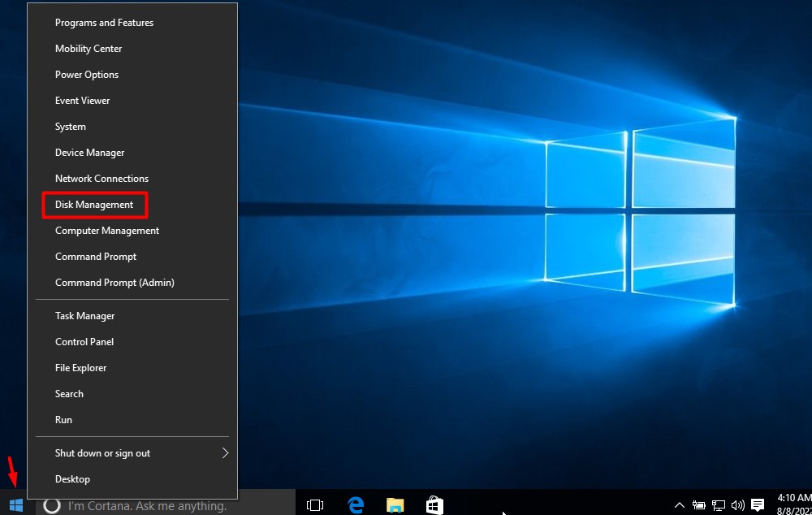The height and width of the screenshot is (515, 812).
Task: Launch Microsoft Edge from the taskbar
Action: (355, 505)
